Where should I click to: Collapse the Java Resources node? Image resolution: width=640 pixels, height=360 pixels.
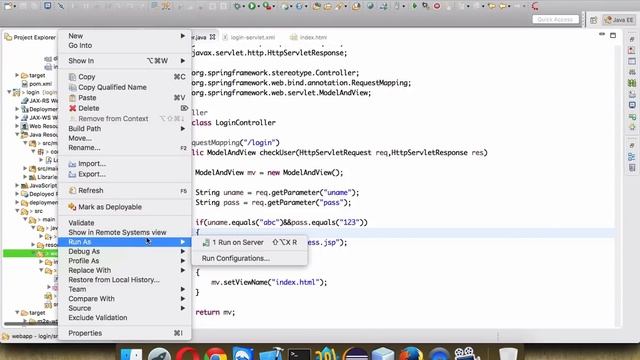(17, 134)
